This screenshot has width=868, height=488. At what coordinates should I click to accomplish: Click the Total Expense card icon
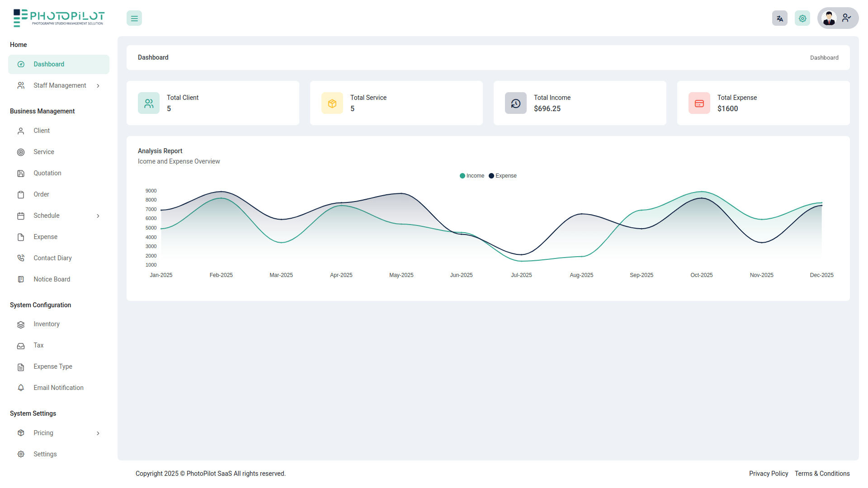click(699, 103)
